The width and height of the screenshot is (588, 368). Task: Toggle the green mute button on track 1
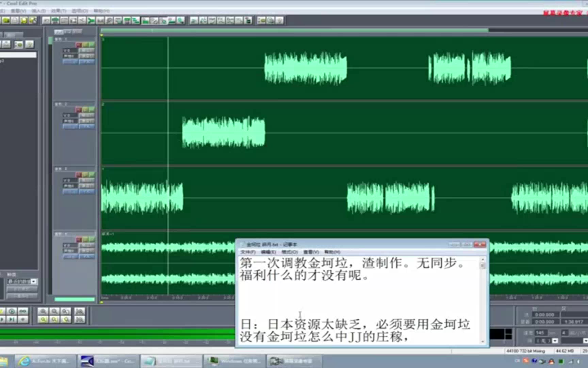[92, 45]
